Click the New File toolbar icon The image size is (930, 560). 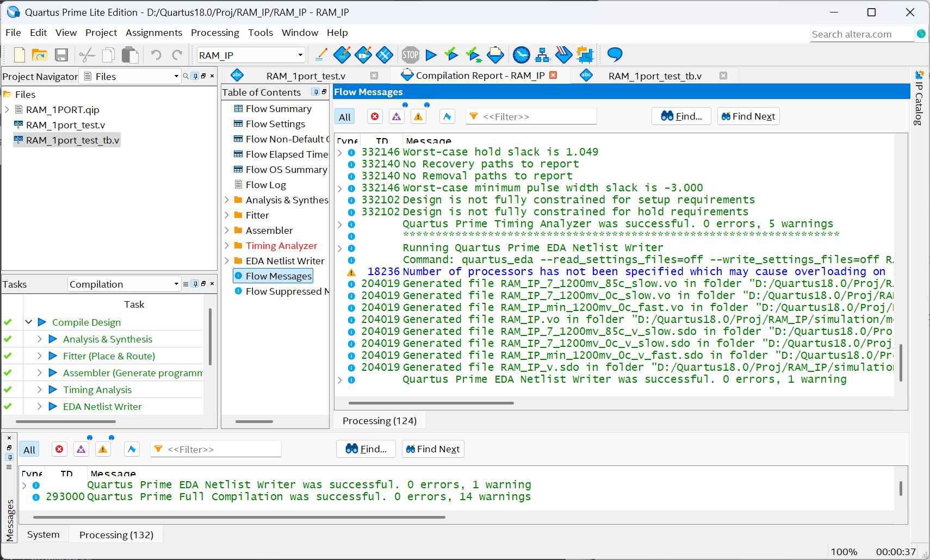(x=20, y=55)
